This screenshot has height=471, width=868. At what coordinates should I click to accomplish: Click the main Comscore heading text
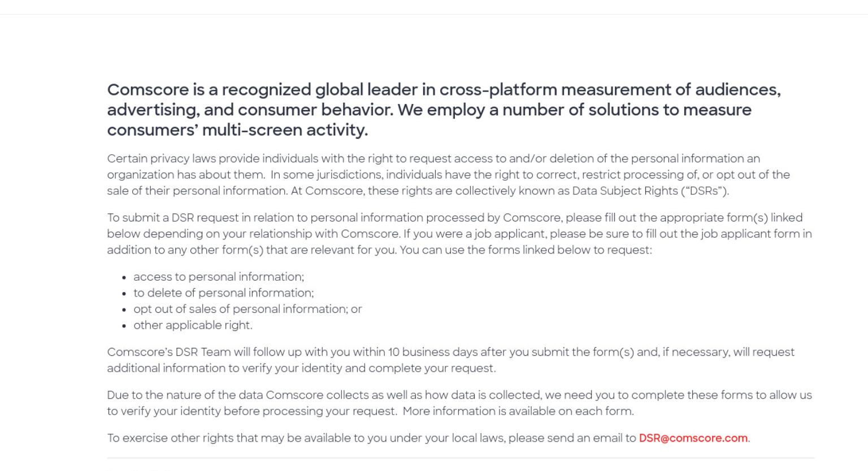pos(444,110)
